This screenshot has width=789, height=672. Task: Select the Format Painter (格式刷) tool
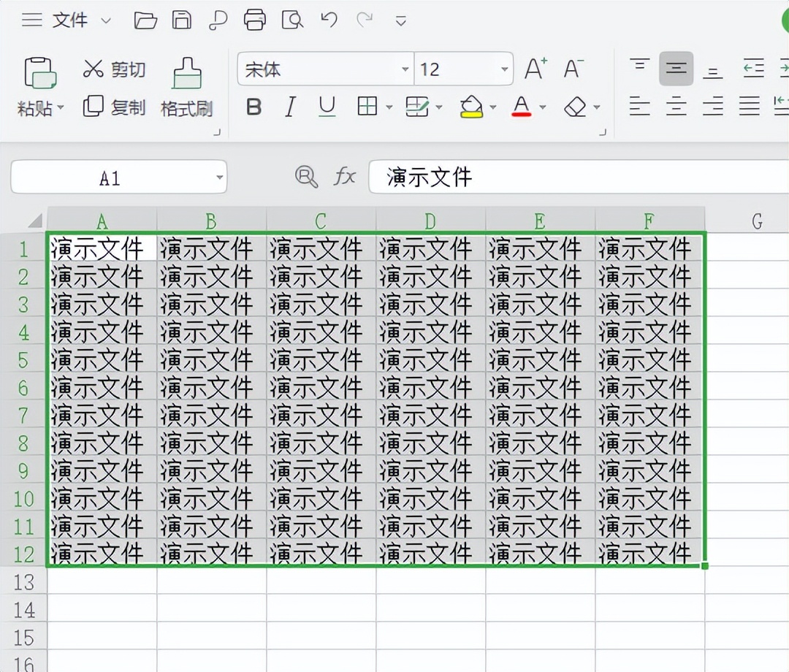point(186,88)
